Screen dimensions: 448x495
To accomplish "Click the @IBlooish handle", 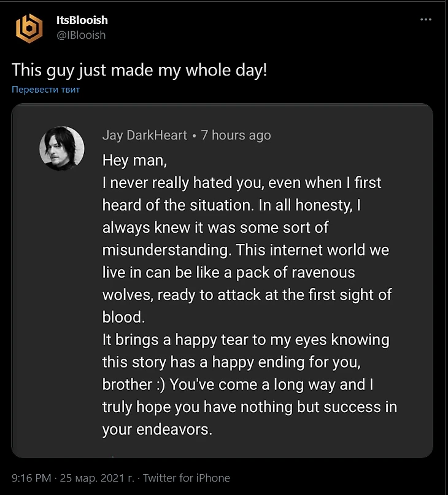I will [81, 35].
